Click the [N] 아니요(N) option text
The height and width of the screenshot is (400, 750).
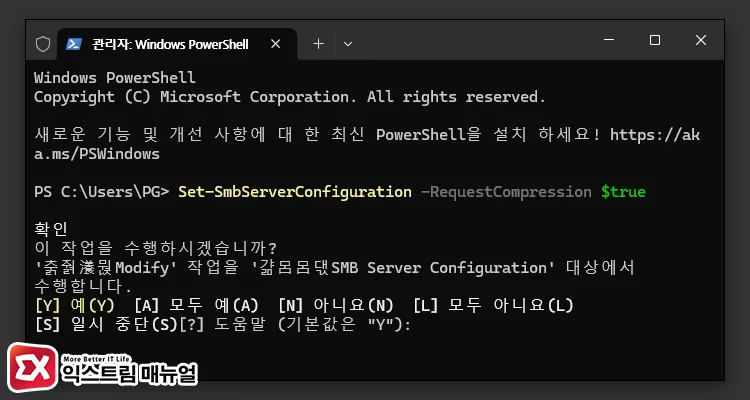pos(336,305)
